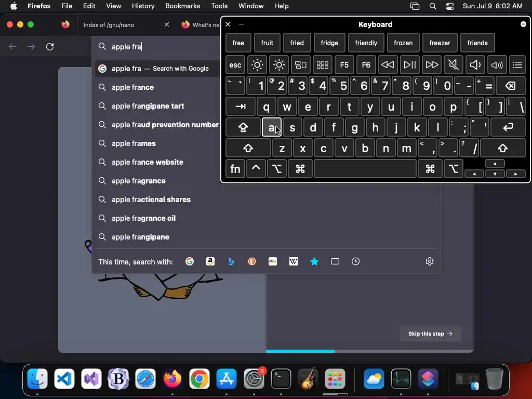Click the return key on Keyboard

[508, 127]
